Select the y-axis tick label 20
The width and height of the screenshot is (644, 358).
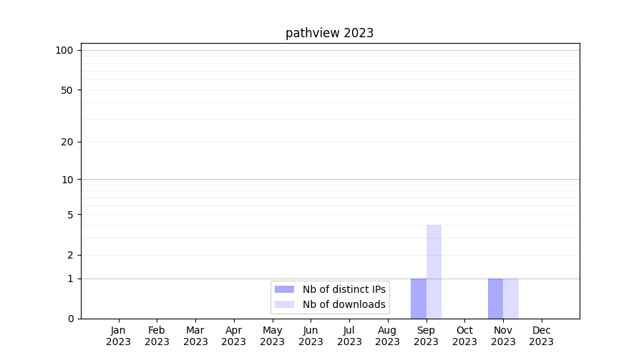click(x=67, y=142)
